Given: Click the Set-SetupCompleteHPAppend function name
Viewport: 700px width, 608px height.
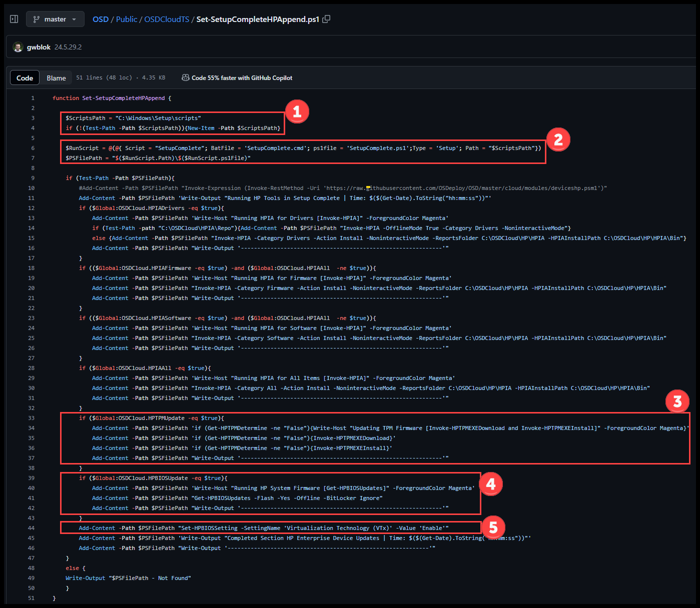Looking at the screenshot, I should coord(123,98).
